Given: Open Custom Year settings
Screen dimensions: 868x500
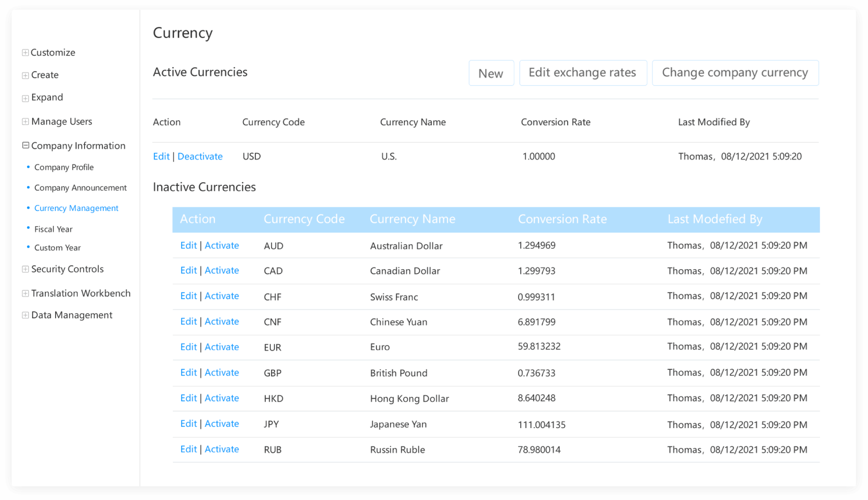Looking at the screenshot, I should coord(57,248).
